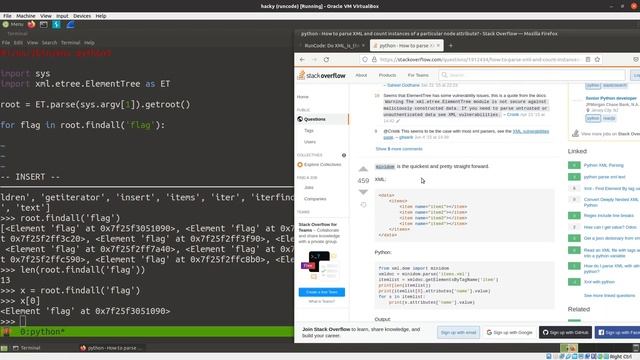Click the show desktop icon in taskbar
This screenshot has width=640, height=360.
4,348
